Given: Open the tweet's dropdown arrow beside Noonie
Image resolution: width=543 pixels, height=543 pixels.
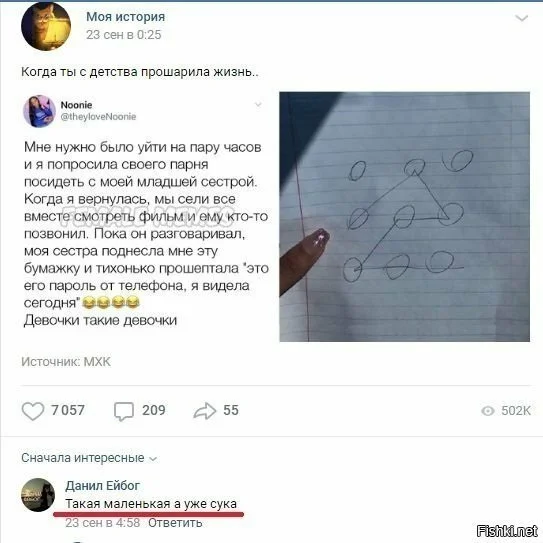Looking at the screenshot, I should pos(258,105).
